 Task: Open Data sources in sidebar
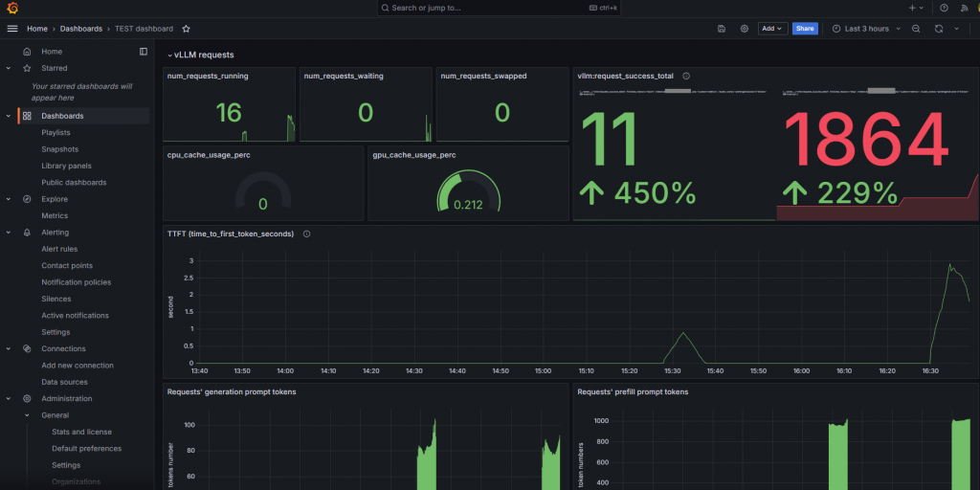tap(64, 382)
